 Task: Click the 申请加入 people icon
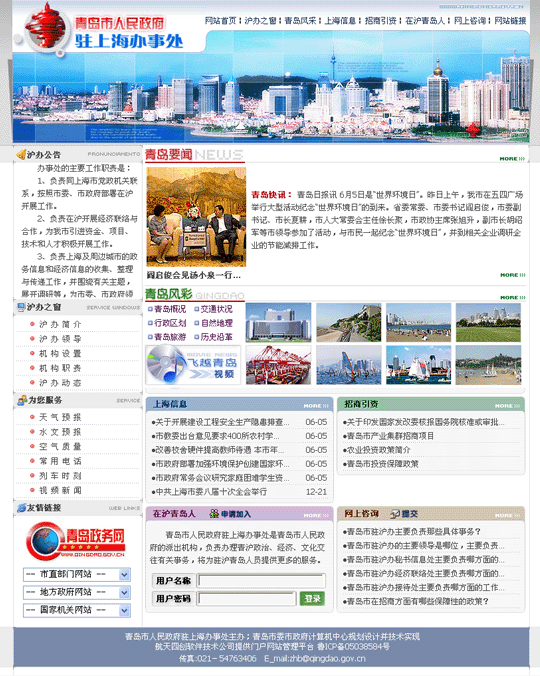click(214, 513)
